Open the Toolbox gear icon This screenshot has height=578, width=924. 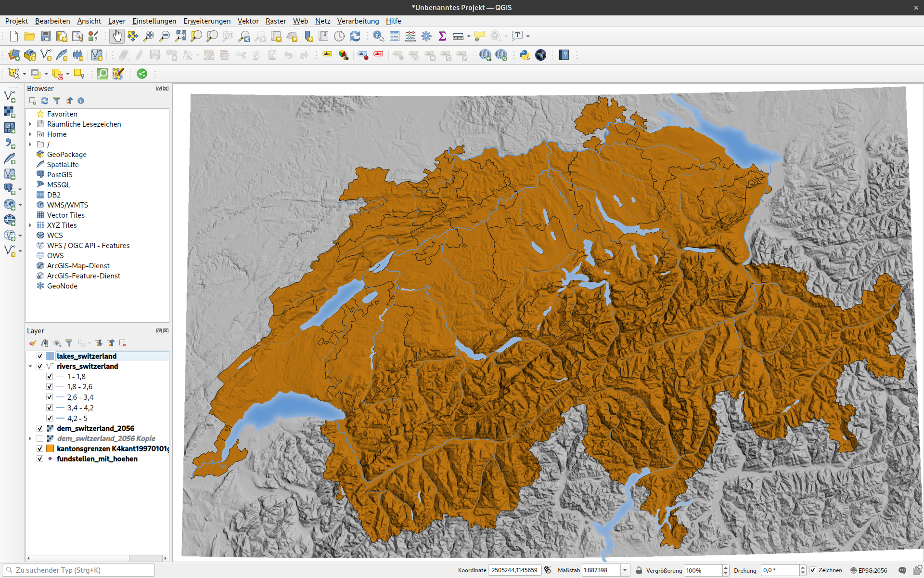[426, 36]
